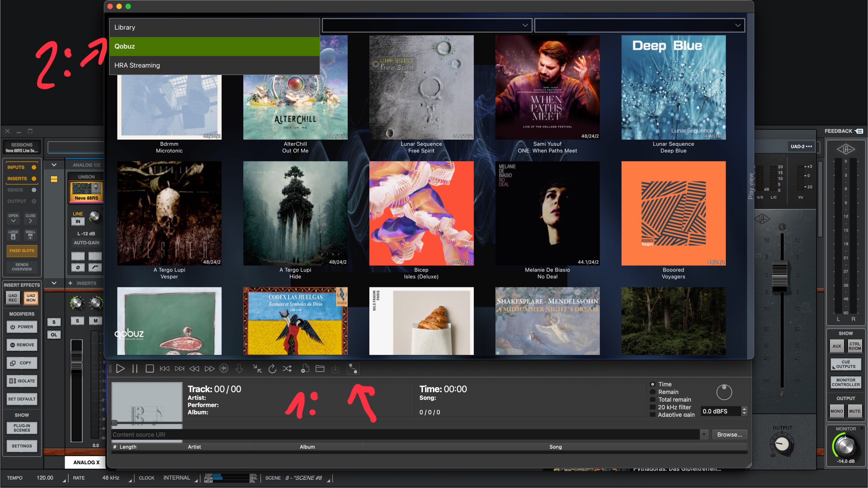The height and width of the screenshot is (488, 868).
Task: Open the CUE OUTPUTS menu
Action: 845,364
